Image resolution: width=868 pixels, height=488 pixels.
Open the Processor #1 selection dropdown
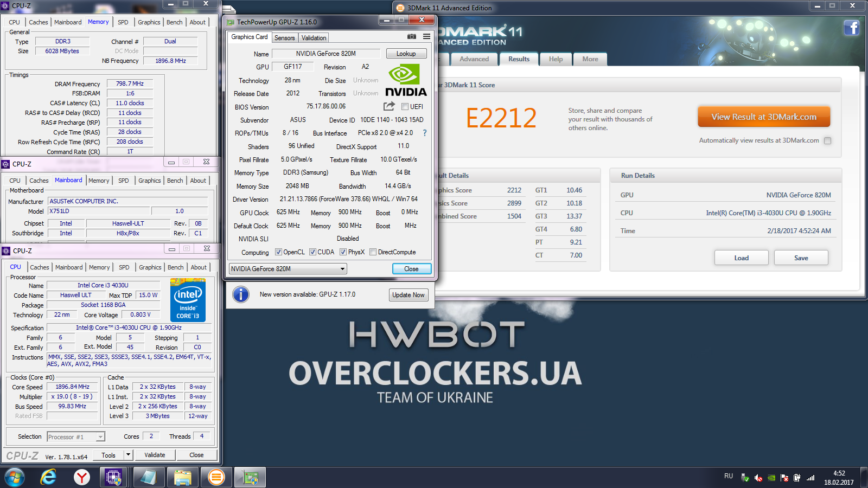(76, 437)
